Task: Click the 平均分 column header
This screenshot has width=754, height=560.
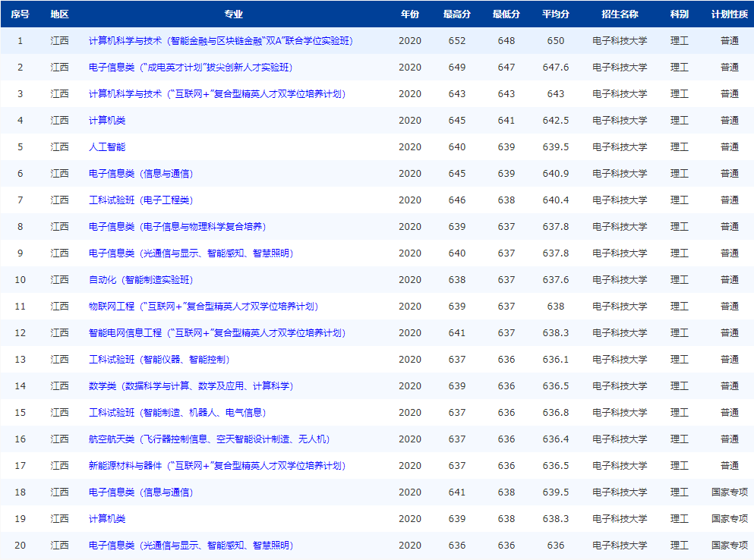Action: click(556, 14)
